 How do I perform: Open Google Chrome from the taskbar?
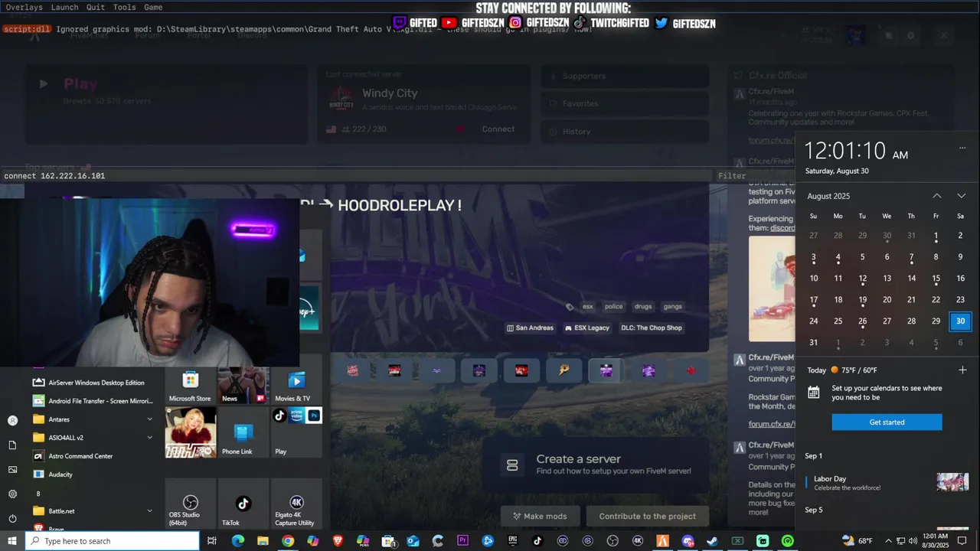point(288,541)
